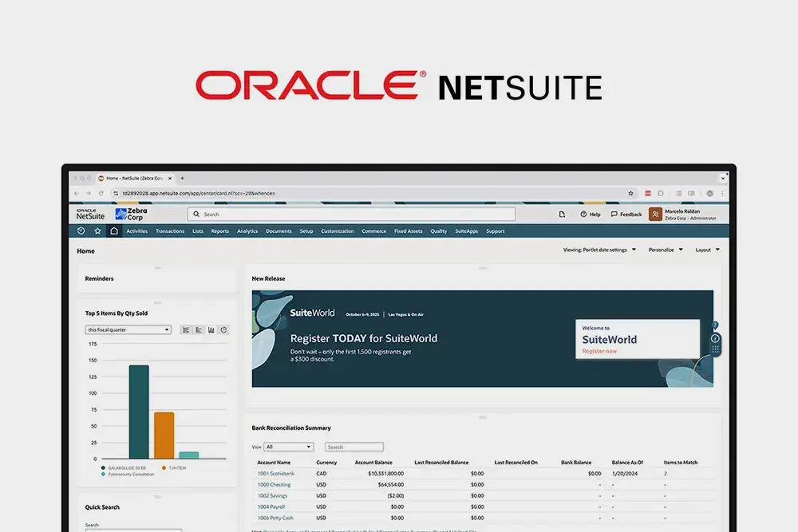The image size is (798, 532).
Task: Click the GALAKOLIDE 50 EB legend marker
Action: [x=104, y=467]
